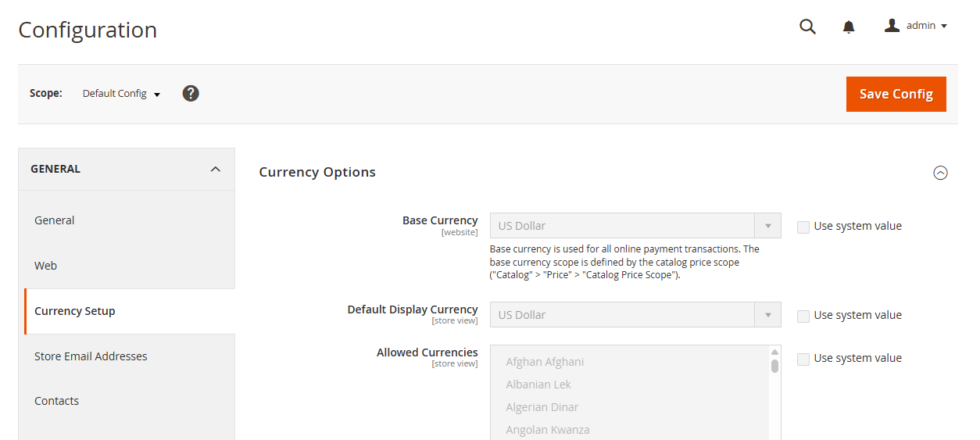This screenshot has width=980, height=440.
Task: Open Store Email Addresses settings
Action: point(91,356)
